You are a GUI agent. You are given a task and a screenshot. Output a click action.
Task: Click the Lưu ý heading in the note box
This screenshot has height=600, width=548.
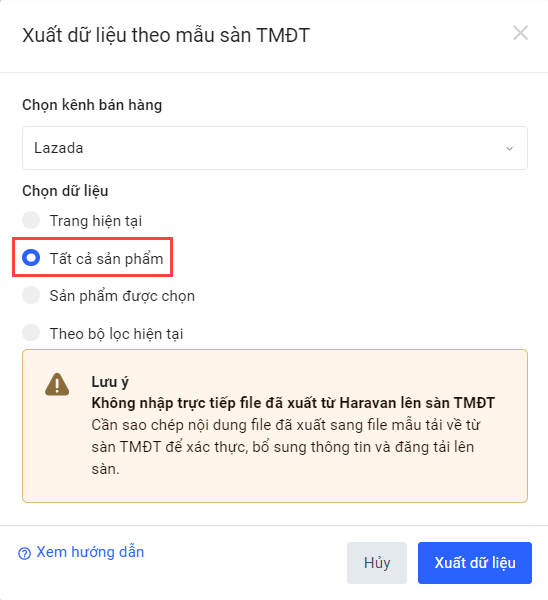(x=110, y=382)
